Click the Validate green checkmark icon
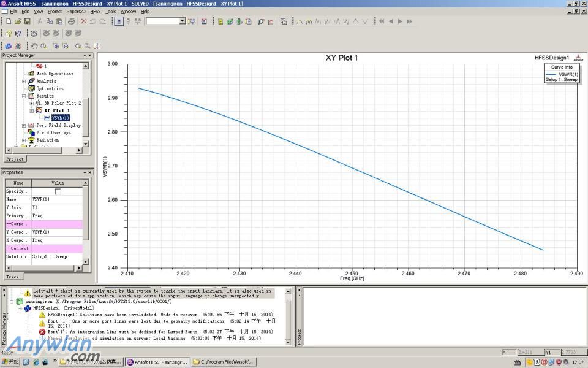 [229, 21]
